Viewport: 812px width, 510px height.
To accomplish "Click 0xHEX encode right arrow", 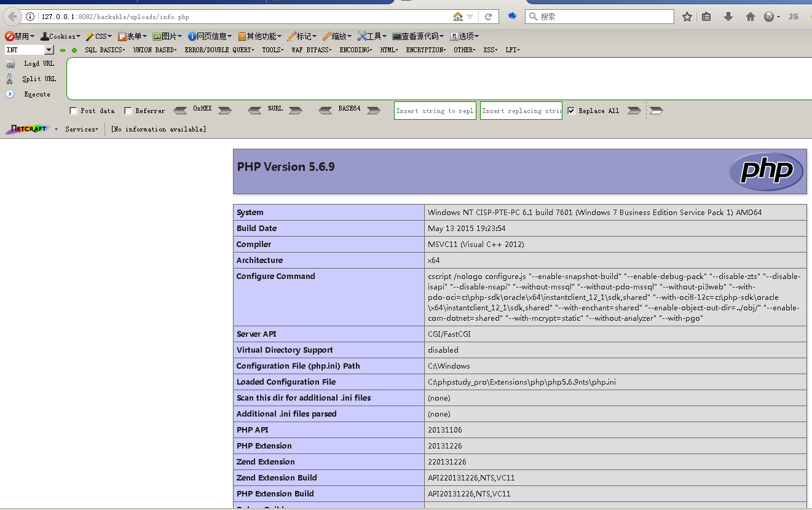I will pos(225,111).
